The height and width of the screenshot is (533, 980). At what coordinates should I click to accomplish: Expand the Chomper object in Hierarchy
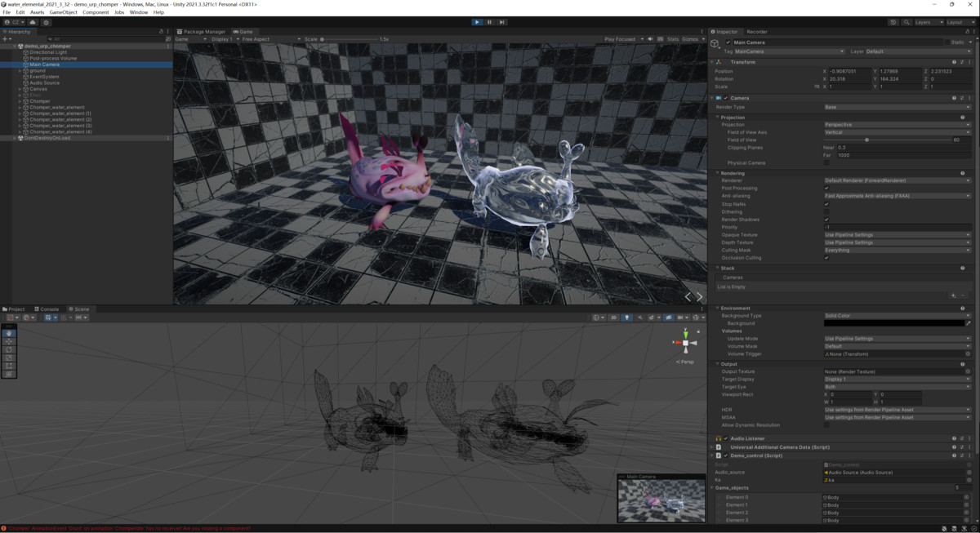coord(20,101)
